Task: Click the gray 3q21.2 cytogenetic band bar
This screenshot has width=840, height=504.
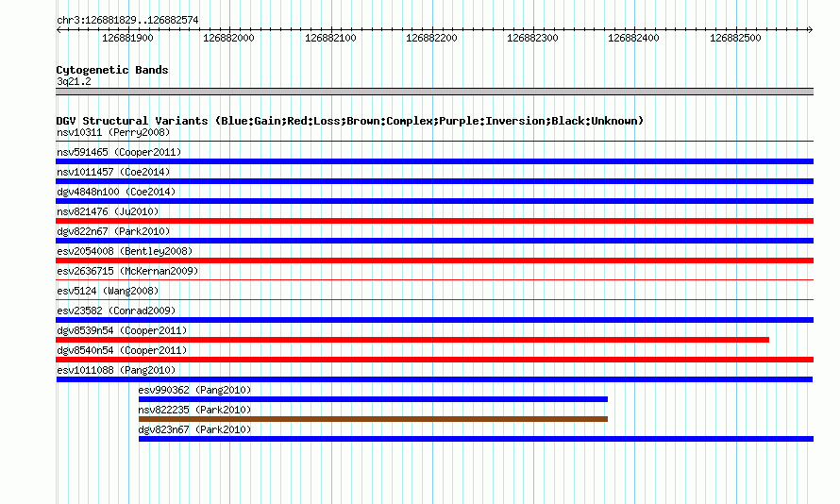Action: [x=434, y=92]
